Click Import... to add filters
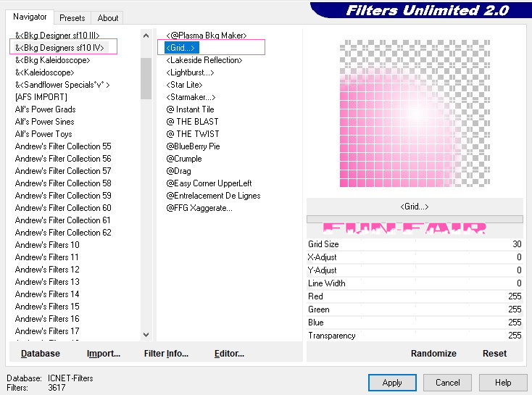Image resolution: width=532 pixels, height=395 pixels. 104,353
